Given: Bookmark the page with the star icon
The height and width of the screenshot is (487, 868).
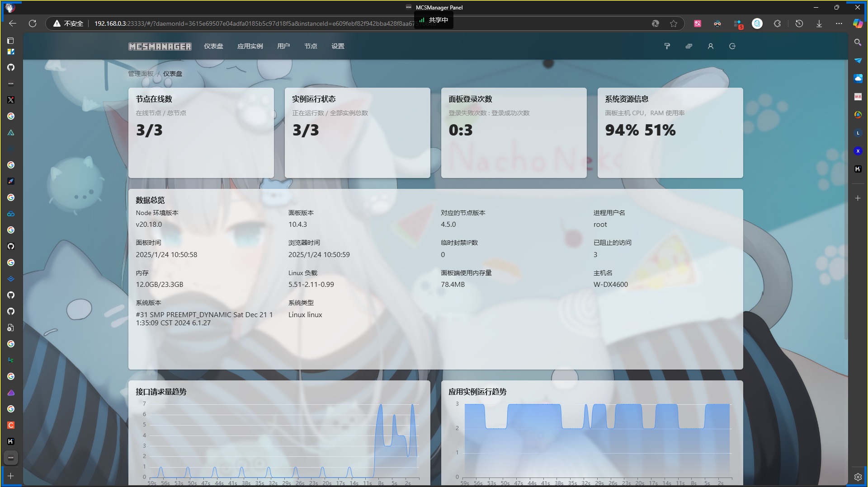Looking at the screenshot, I should click(674, 23).
